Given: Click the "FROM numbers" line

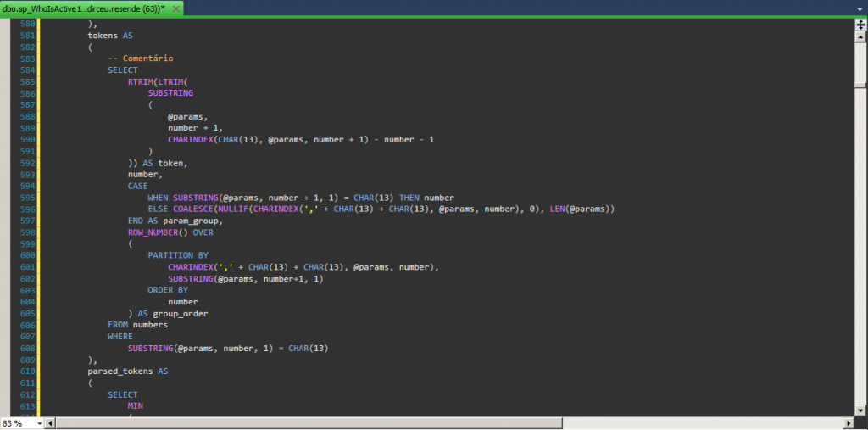Looking at the screenshot, I should click(137, 325).
